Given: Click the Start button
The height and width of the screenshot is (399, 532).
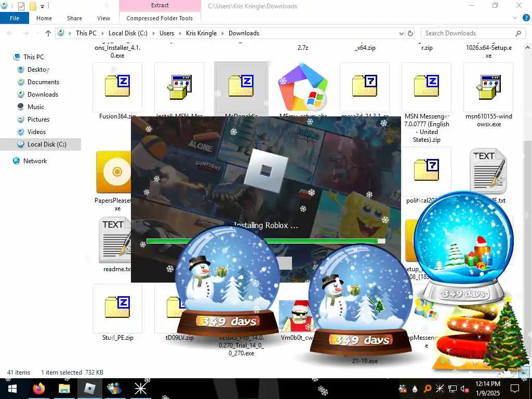Looking at the screenshot, I should click(x=12, y=389).
